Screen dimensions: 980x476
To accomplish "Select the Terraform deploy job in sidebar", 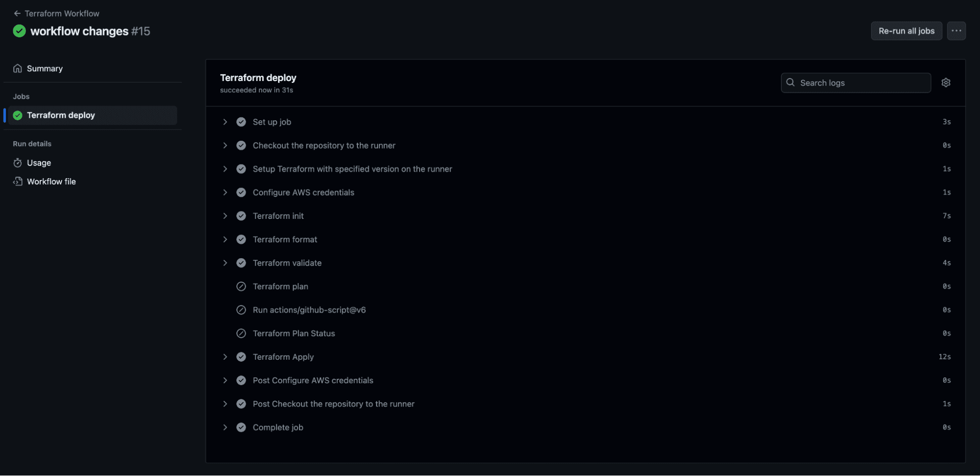I will pyautogui.click(x=61, y=115).
